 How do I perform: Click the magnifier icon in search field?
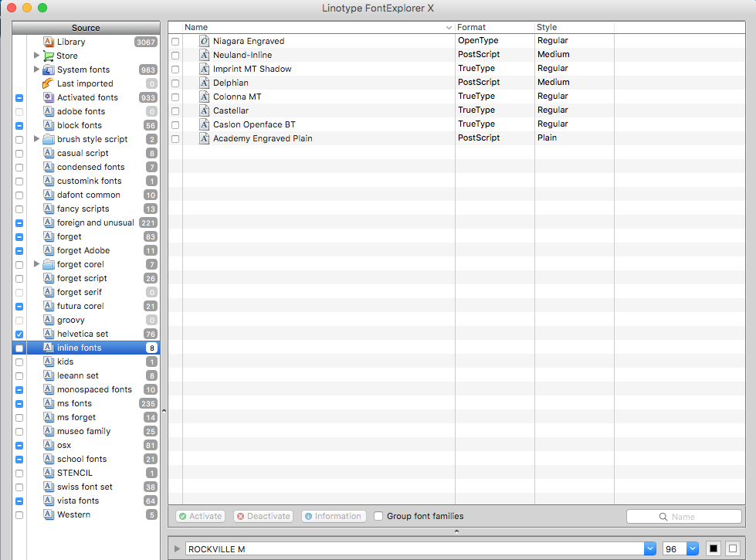pos(663,517)
